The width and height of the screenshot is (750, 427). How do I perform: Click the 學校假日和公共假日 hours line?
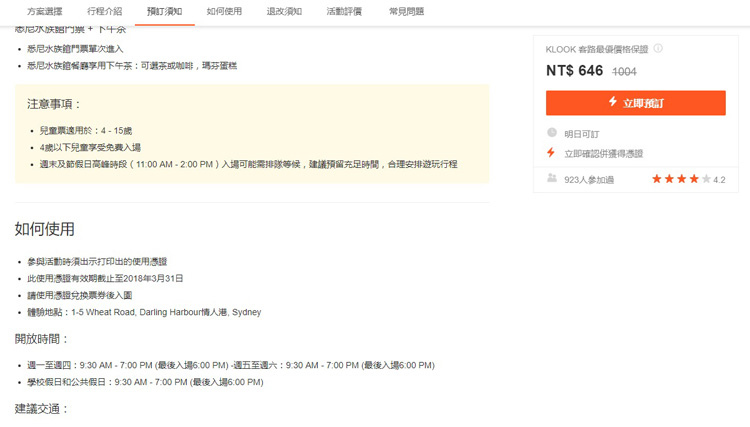pos(145,382)
